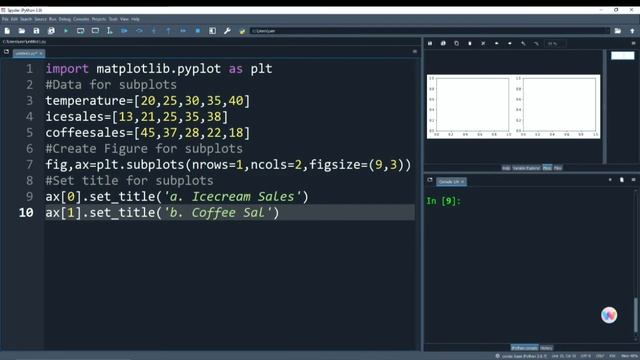The height and width of the screenshot is (360, 640).
Task: Switch to the Plots tab
Action: pos(547,168)
